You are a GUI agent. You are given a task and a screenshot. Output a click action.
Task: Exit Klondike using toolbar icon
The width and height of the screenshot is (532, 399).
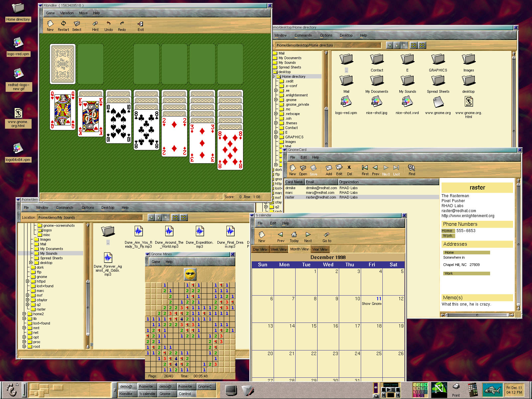point(141,26)
